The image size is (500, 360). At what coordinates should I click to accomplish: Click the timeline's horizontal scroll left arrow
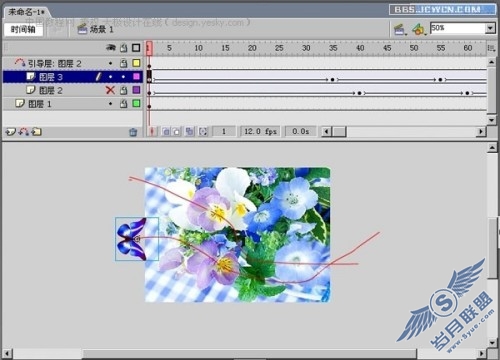(326, 132)
